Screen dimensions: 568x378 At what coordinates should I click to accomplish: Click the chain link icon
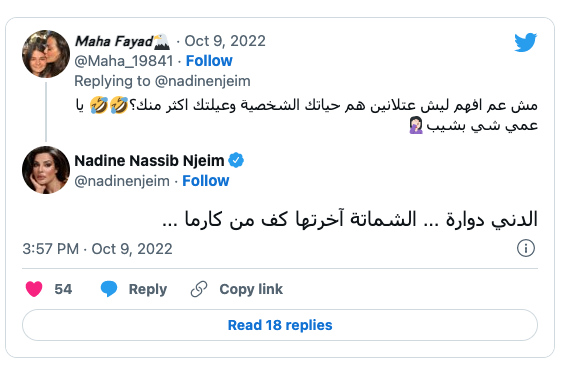click(199, 289)
